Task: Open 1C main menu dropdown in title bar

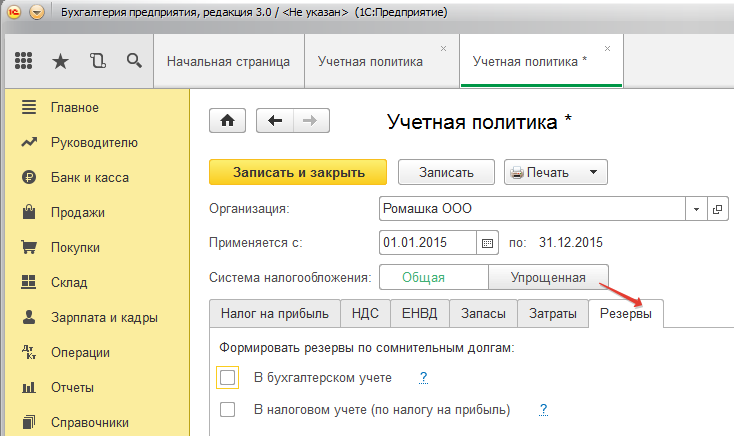Action: 38,13
